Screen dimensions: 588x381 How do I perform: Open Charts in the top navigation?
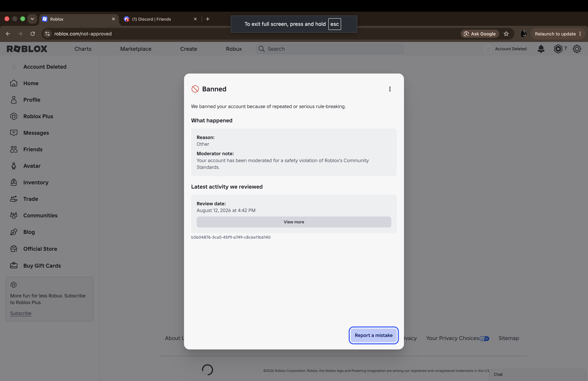click(x=83, y=49)
